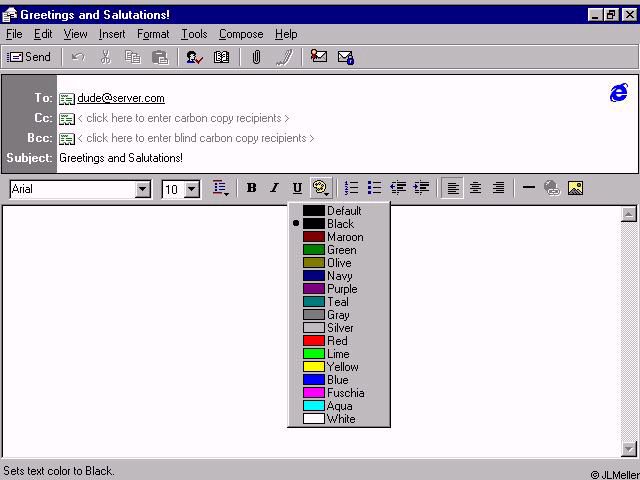Open the paragraph style formatting icon
The height and width of the screenshot is (480, 640).
point(221,188)
